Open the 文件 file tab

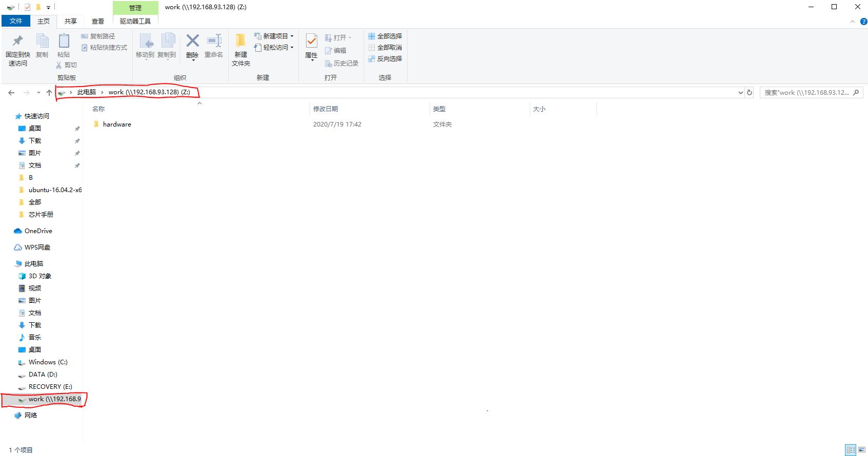point(16,21)
